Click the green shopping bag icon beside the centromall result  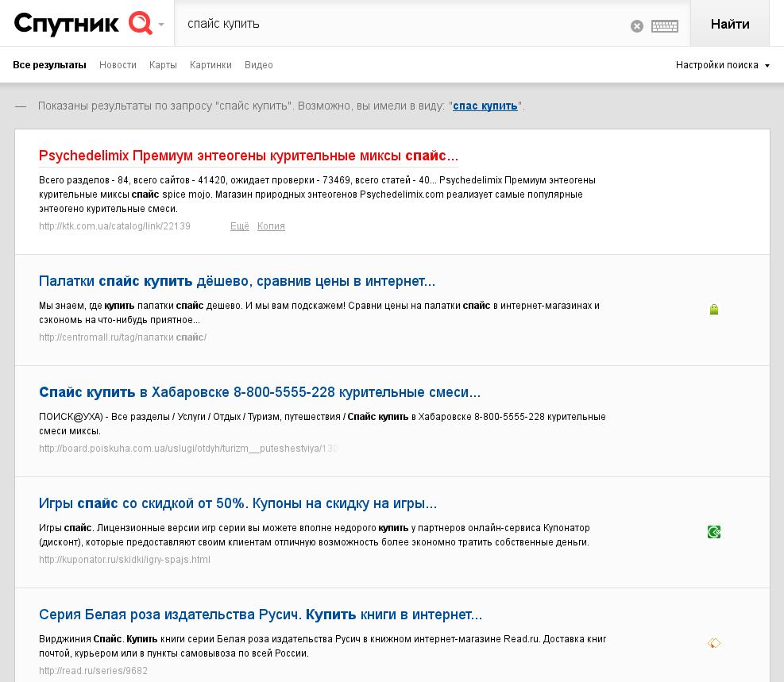click(713, 310)
